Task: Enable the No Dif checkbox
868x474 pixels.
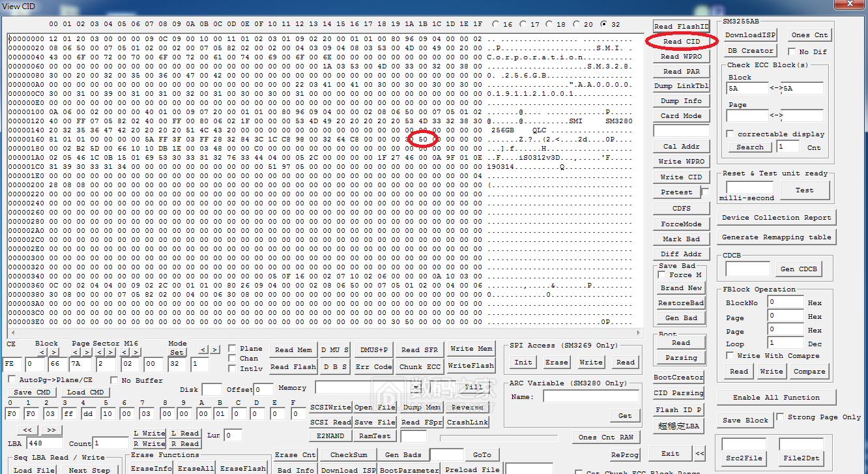Action: (x=792, y=52)
